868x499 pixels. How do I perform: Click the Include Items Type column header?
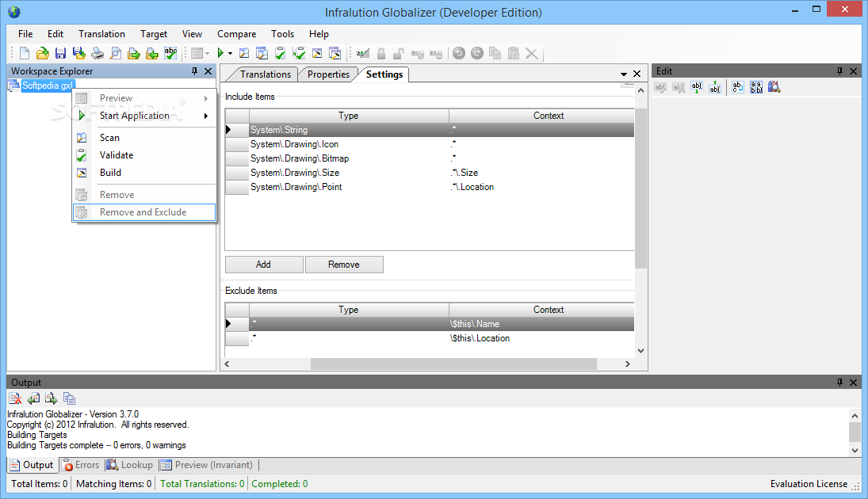pos(349,116)
